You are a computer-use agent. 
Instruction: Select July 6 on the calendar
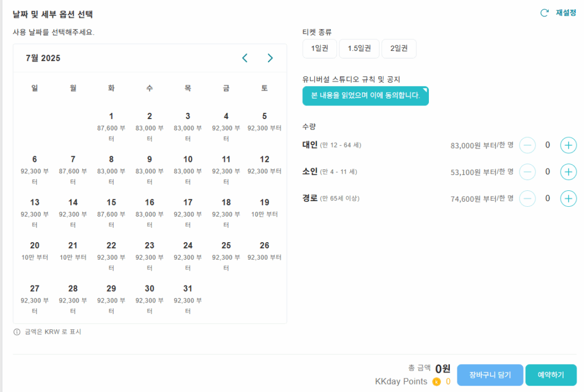pyautogui.click(x=35, y=170)
